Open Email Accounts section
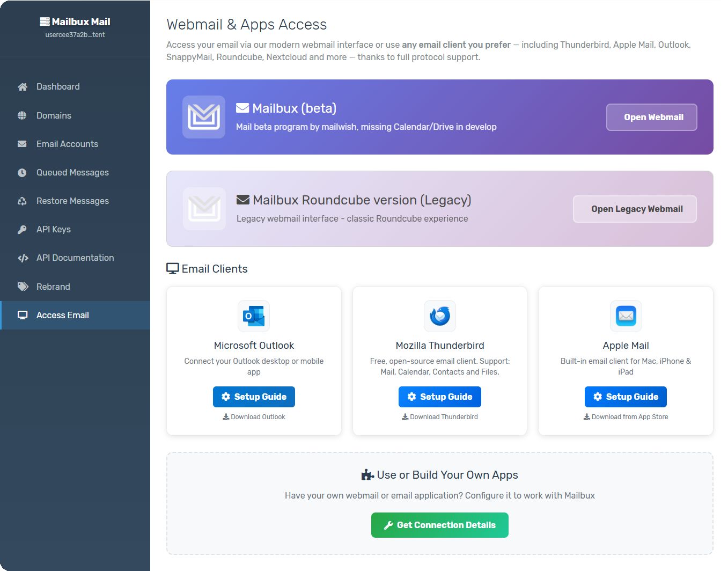This screenshot has width=728, height=571. pyautogui.click(x=75, y=144)
